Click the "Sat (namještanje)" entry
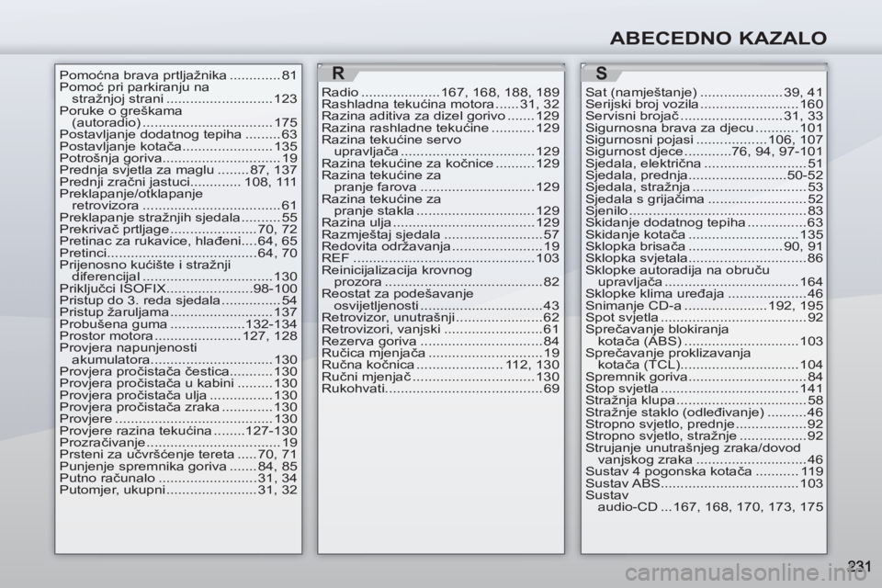The image size is (882, 588). 705,92
